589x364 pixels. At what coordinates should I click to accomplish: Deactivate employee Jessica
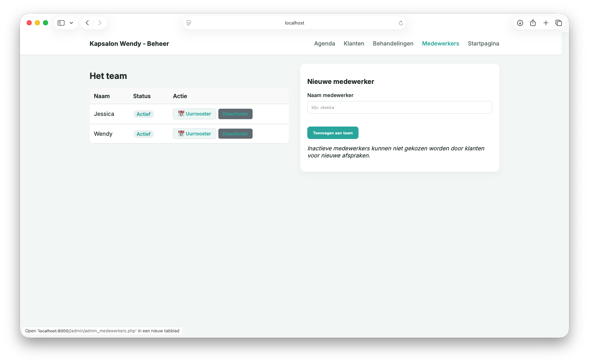(235, 114)
